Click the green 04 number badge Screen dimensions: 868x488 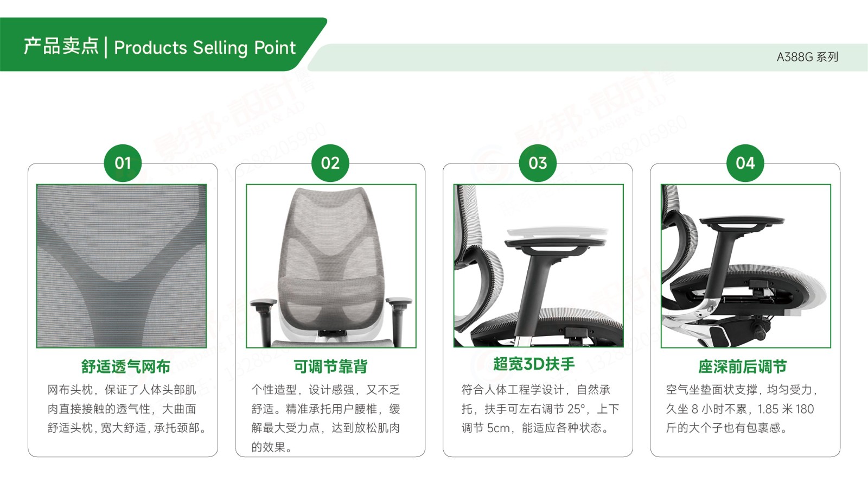pyautogui.click(x=745, y=163)
